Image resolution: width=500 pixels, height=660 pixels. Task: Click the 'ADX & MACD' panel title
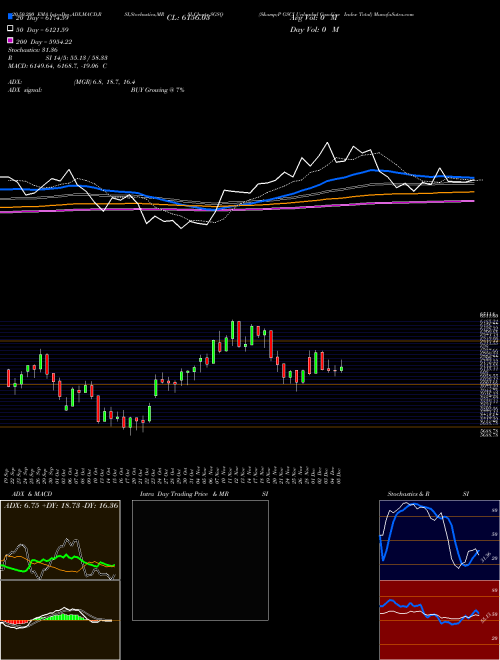(32, 494)
